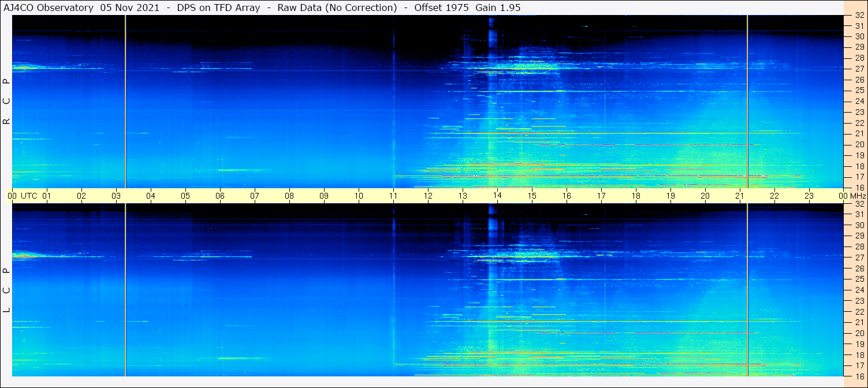Screen dimensions: 868x388
Task: Click the 08 hour tick label
Action: [x=289, y=196]
